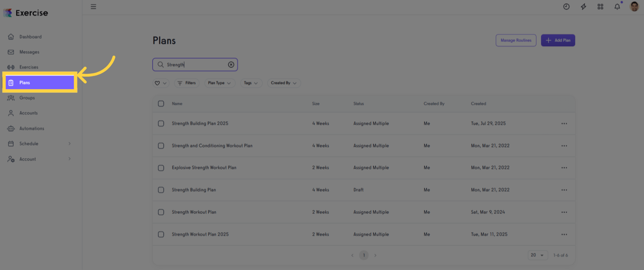Select all plans checkbox in header
This screenshot has height=270, width=644.
(161, 104)
